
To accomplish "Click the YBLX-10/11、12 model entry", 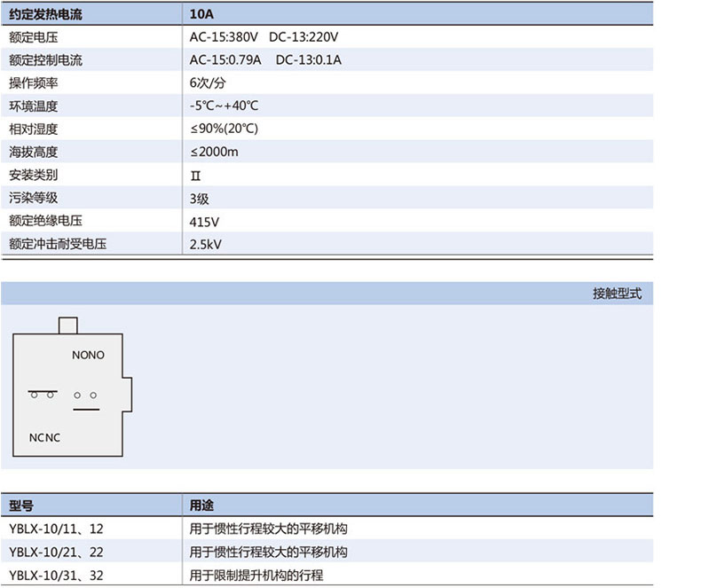I will pyautogui.click(x=56, y=529).
